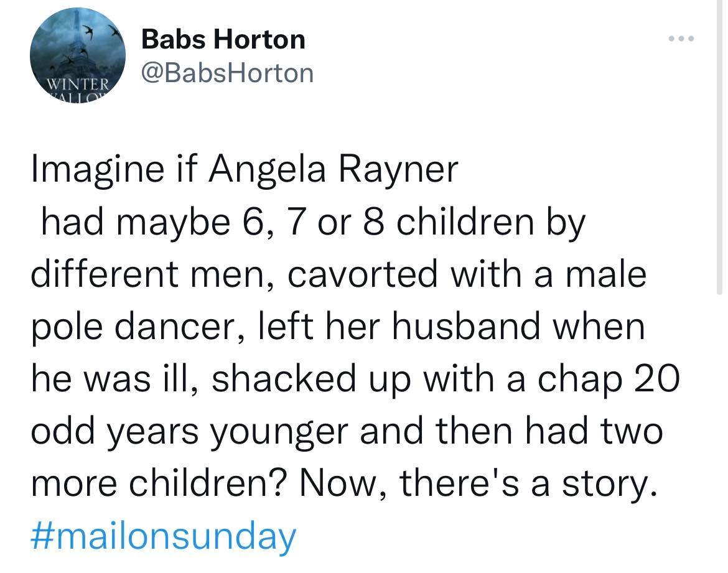Open Babs Horton's profile via display name
728x573 pixels.
[x=223, y=39]
